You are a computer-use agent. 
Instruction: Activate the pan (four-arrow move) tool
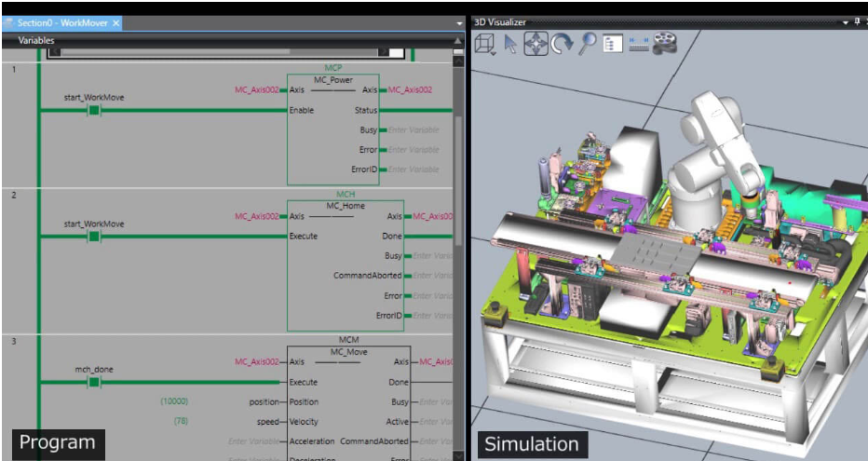tap(536, 44)
